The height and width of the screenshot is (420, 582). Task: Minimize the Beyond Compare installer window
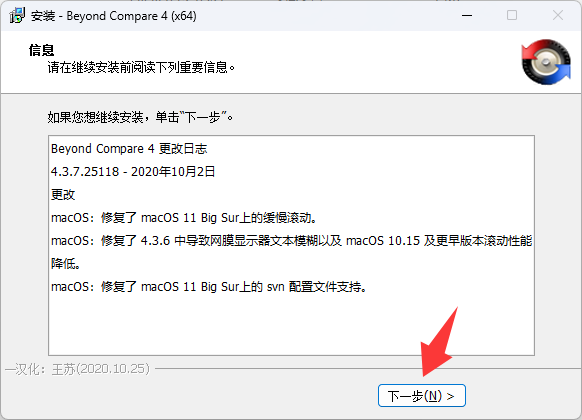pyautogui.click(x=467, y=16)
